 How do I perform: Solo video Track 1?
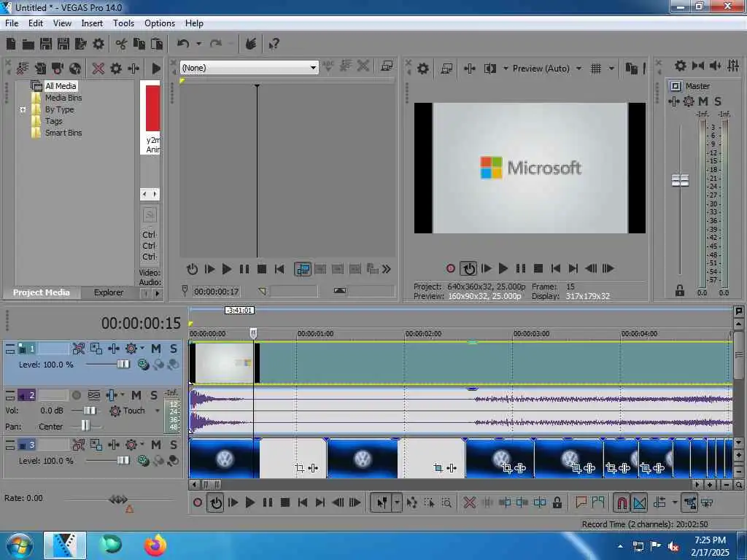point(174,349)
